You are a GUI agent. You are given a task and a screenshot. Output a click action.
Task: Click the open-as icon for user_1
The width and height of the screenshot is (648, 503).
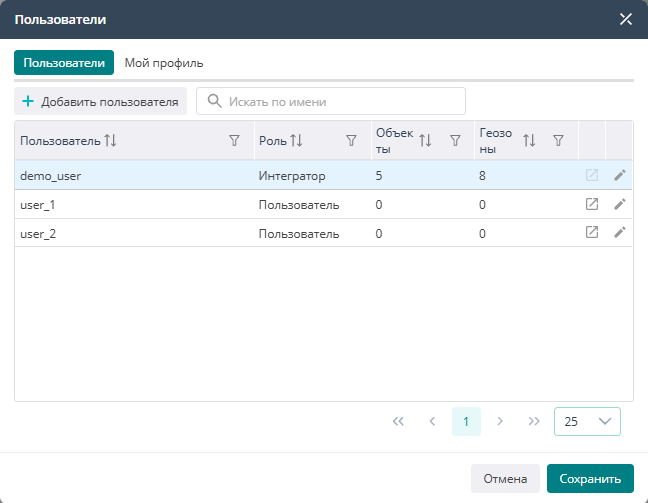pyautogui.click(x=592, y=204)
